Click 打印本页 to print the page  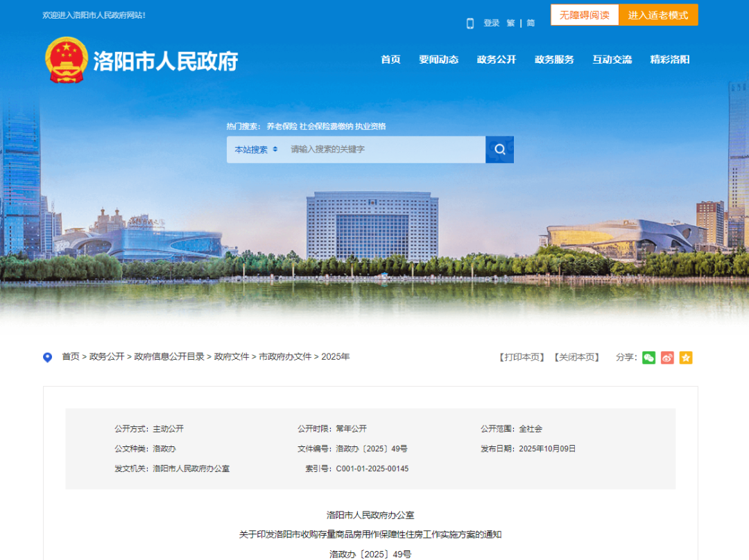click(522, 357)
